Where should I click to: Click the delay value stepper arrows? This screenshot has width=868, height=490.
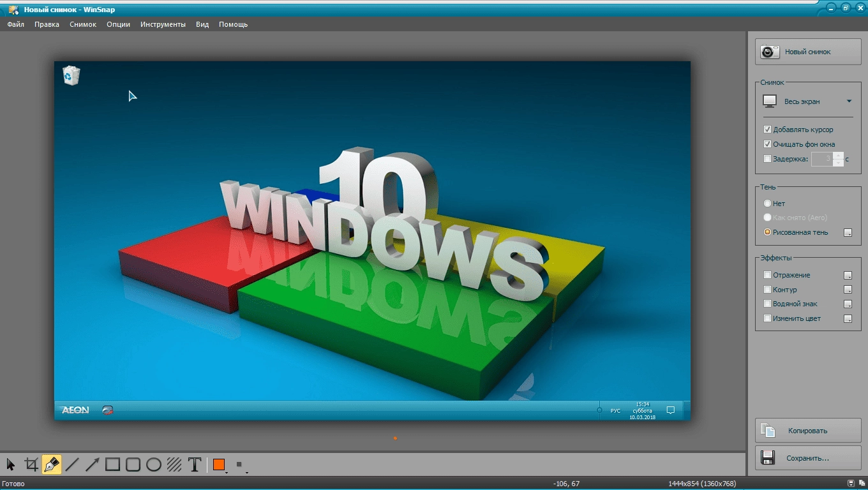(839, 159)
